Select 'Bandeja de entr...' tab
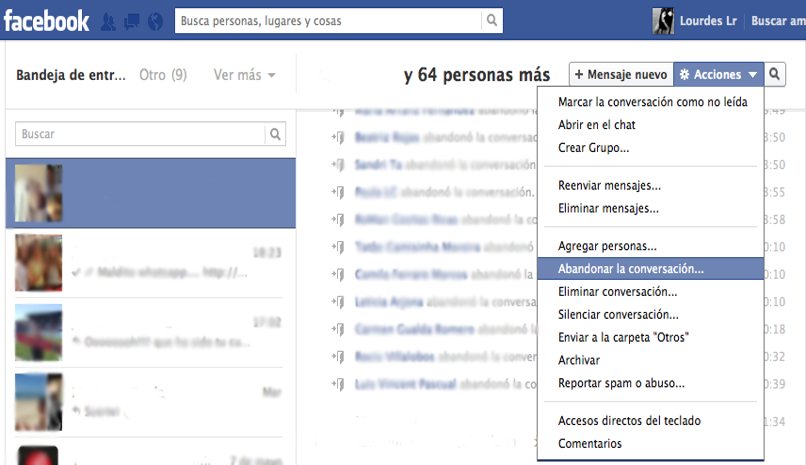The height and width of the screenshot is (465, 806). point(71,75)
